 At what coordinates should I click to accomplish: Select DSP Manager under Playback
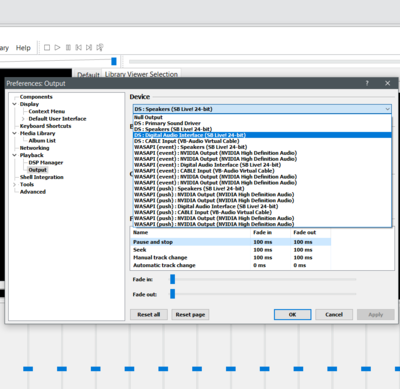pos(46,163)
